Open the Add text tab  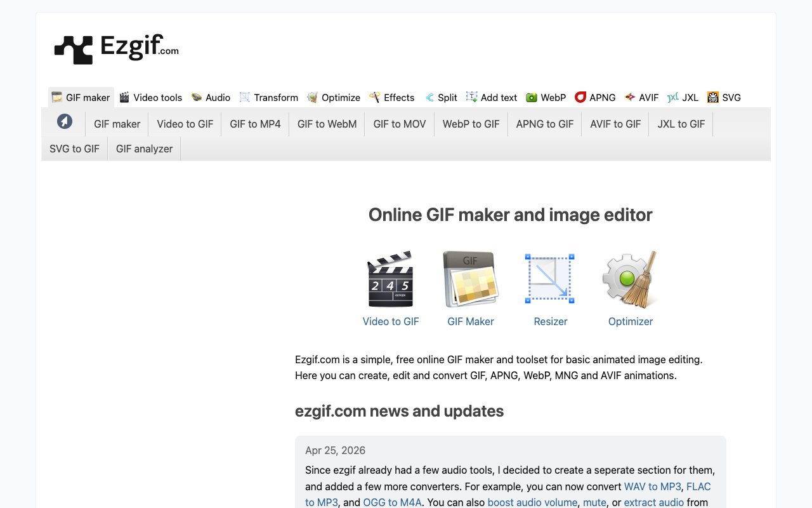492,97
